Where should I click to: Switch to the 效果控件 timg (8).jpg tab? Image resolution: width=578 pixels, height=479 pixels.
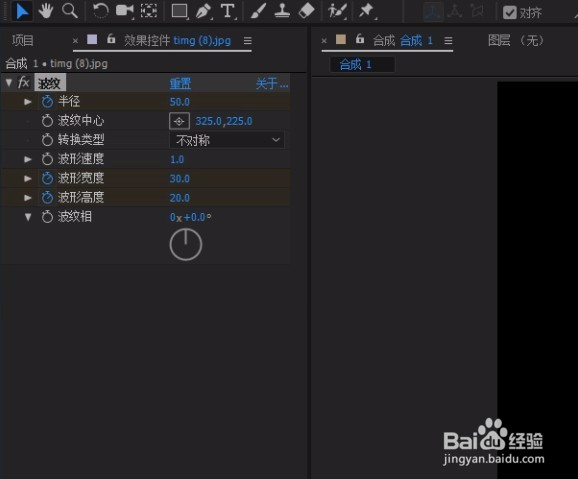(177, 40)
